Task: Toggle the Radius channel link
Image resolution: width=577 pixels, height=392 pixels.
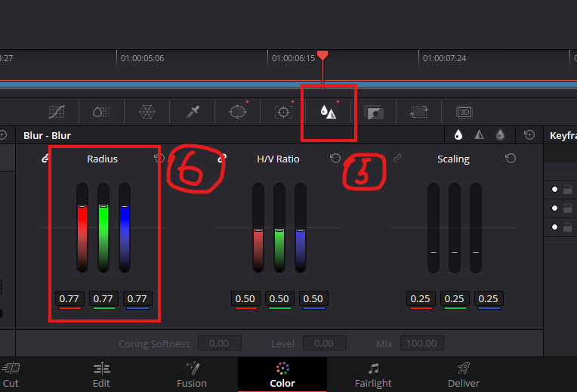Action: pos(45,159)
